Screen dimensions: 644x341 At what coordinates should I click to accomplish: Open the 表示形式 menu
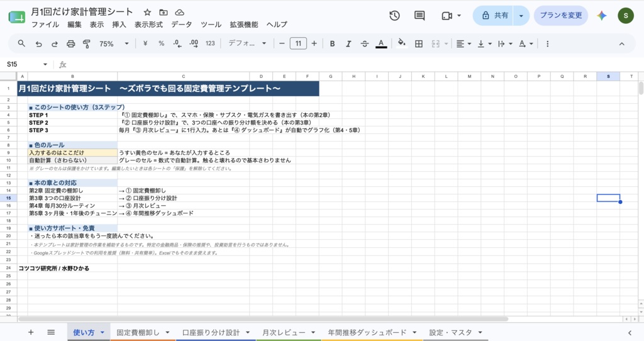pyautogui.click(x=148, y=25)
